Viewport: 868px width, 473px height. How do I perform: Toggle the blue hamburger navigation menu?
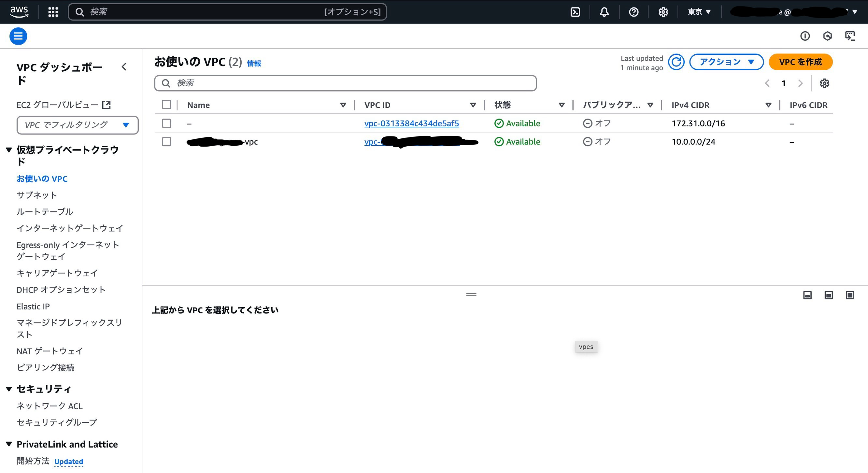(x=18, y=36)
